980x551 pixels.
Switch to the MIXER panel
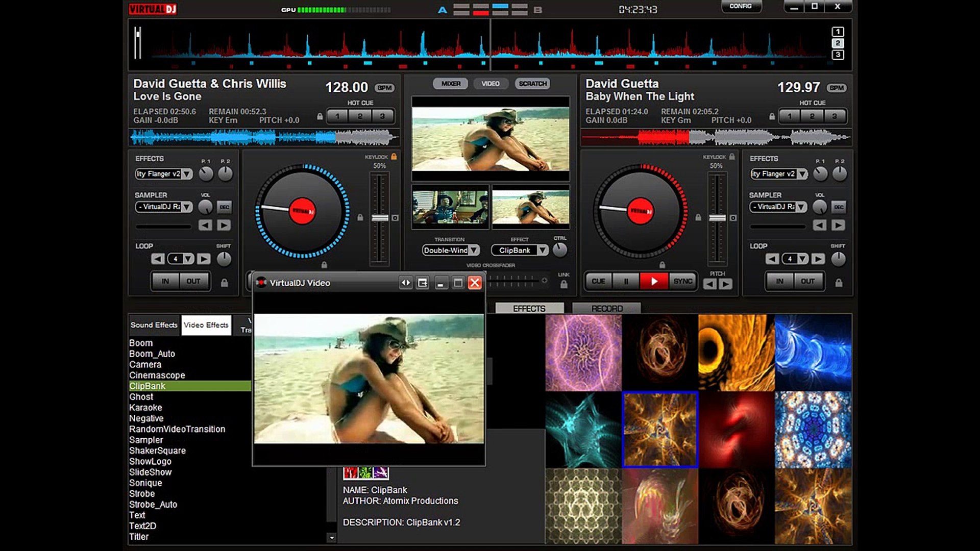[451, 84]
